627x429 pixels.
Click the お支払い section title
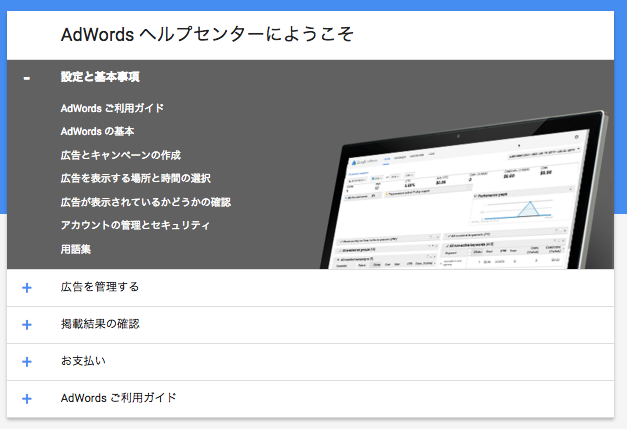pyautogui.click(x=83, y=361)
